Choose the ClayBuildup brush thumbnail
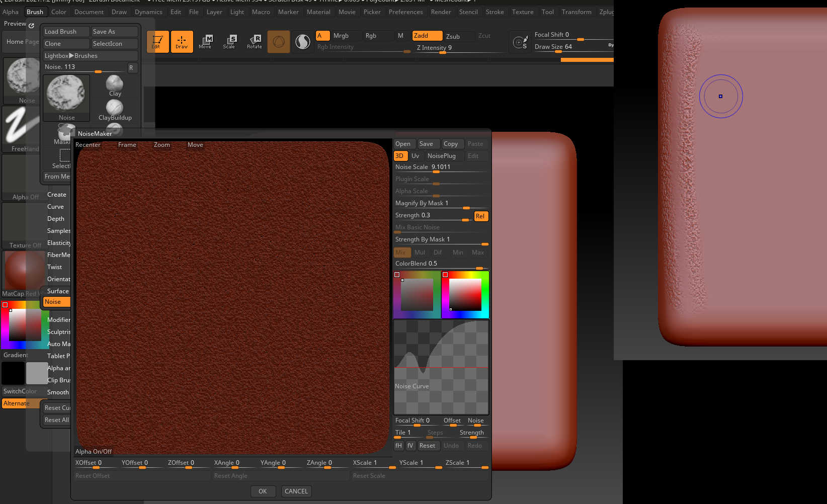The image size is (827, 504). pyautogui.click(x=115, y=110)
